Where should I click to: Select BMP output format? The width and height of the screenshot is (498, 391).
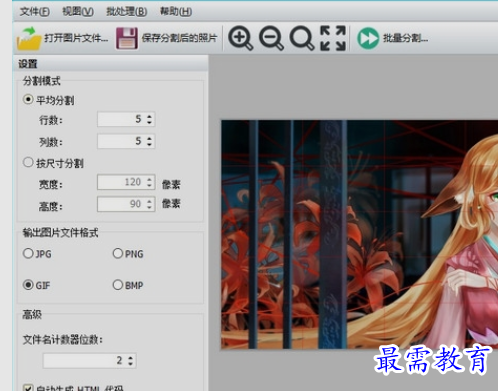click(118, 285)
